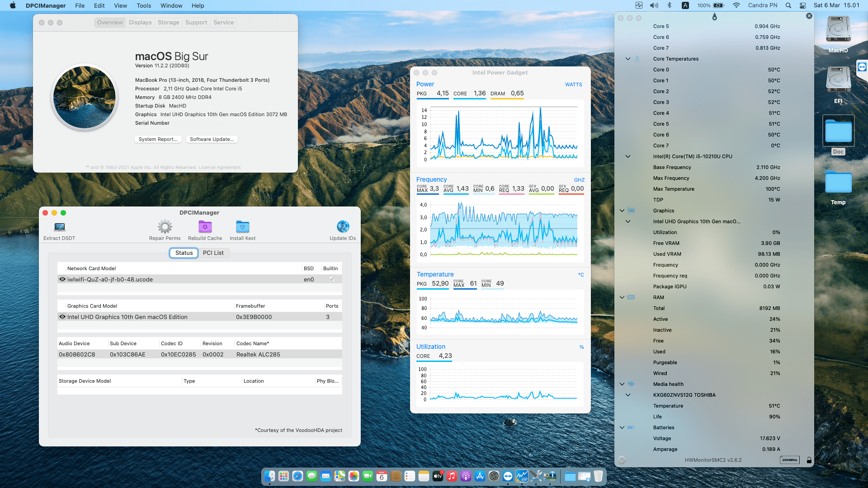The width and height of the screenshot is (868, 488).
Task: Click the pin drop icon in HWMonitor
Action: pos(714,17)
